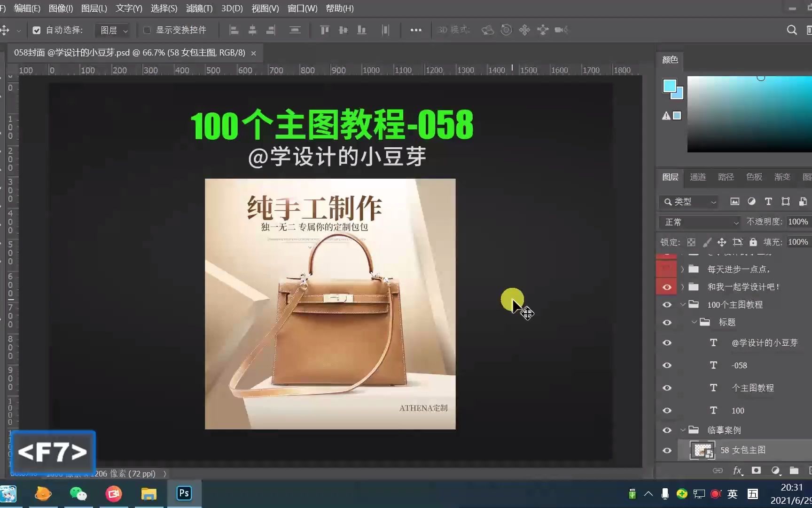This screenshot has height=508, width=812.
Task: Click the 3D rotate object icon
Action: (488, 30)
